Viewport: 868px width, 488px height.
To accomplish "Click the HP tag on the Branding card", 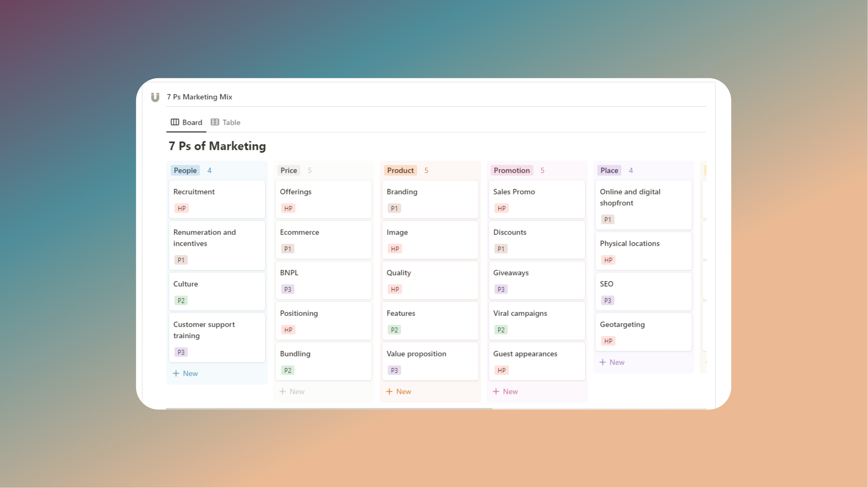I will [394, 208].
